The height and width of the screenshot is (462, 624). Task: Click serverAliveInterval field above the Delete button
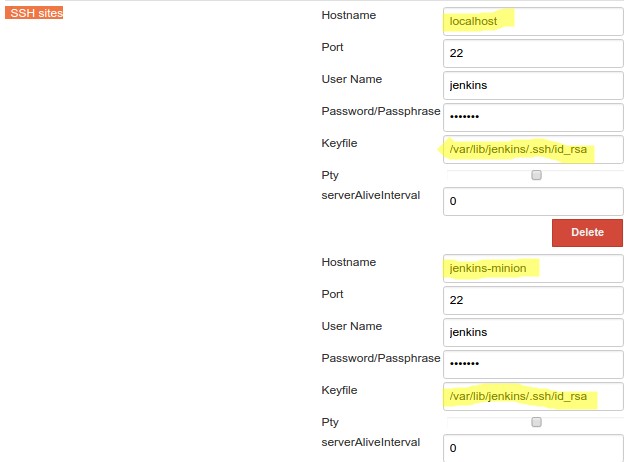532,201
